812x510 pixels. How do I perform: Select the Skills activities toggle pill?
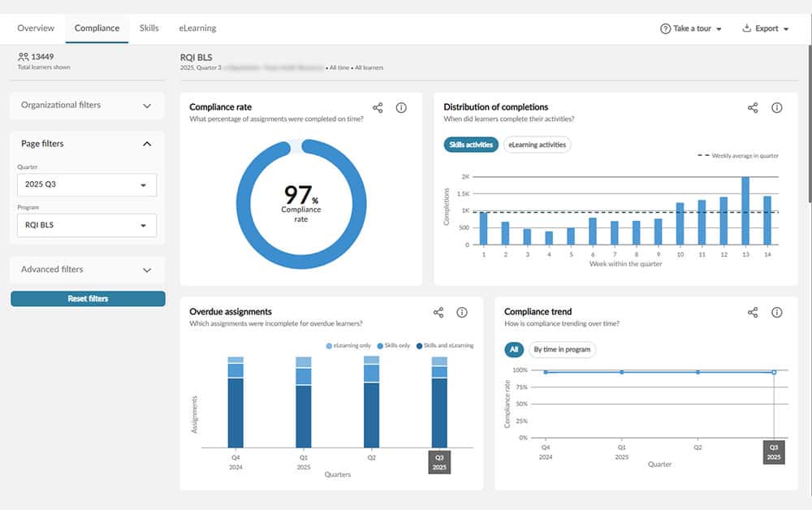pos(471,145)
